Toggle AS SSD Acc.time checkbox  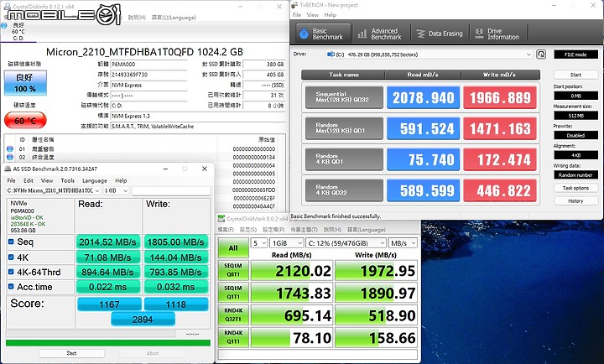pos(11,287)
